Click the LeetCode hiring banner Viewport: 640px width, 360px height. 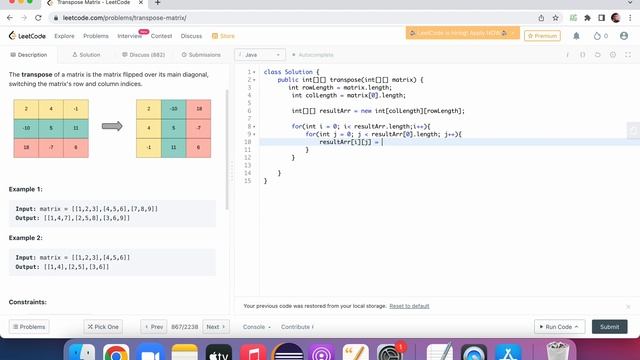462,33
